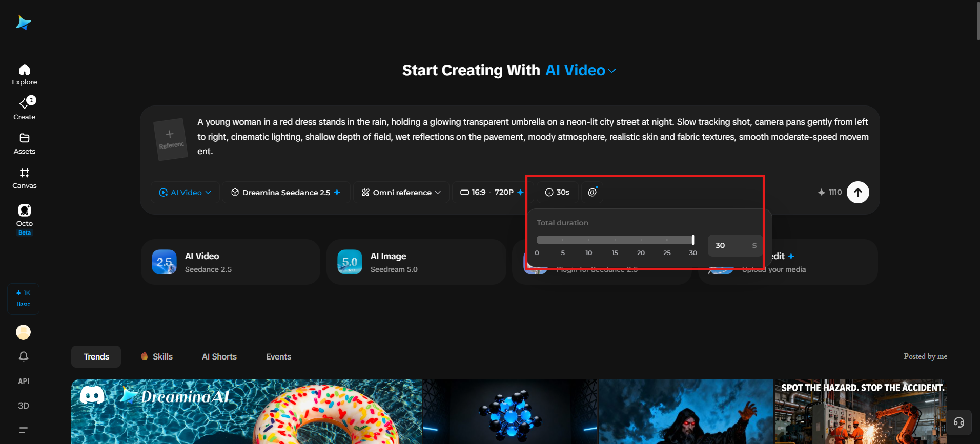The width and height of the screenshot is (980, 444).
Task: Expand the Omni reference dropdown
Action: (x=401, y=193)
